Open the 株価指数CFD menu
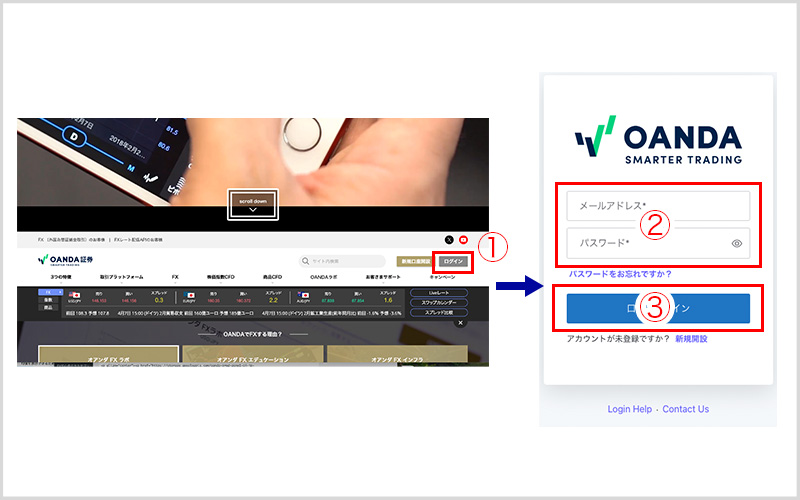The width and height of the screenshot is (800, 500). click(x=220, y=277)
